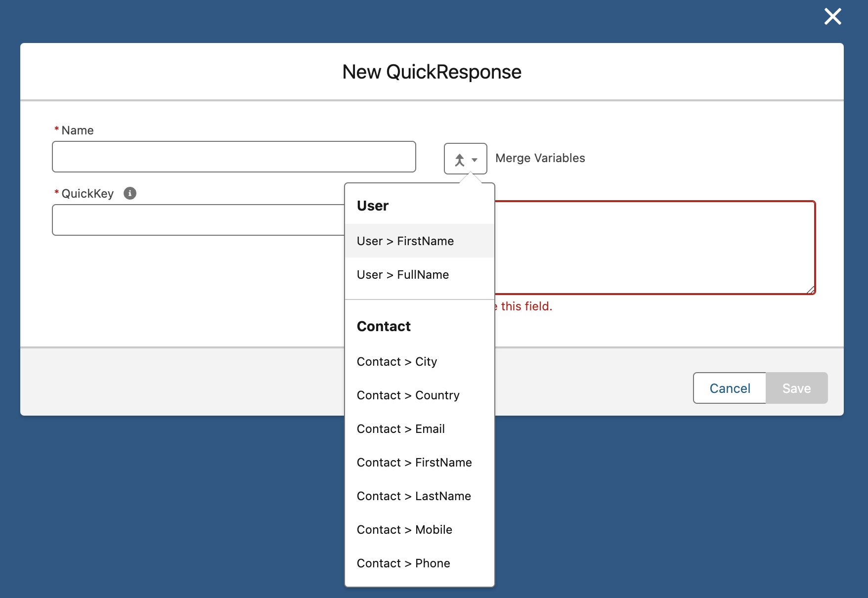Click the textarea resize handle corner
The width and height of the screenshot is (868, 598).
[811, 290]
